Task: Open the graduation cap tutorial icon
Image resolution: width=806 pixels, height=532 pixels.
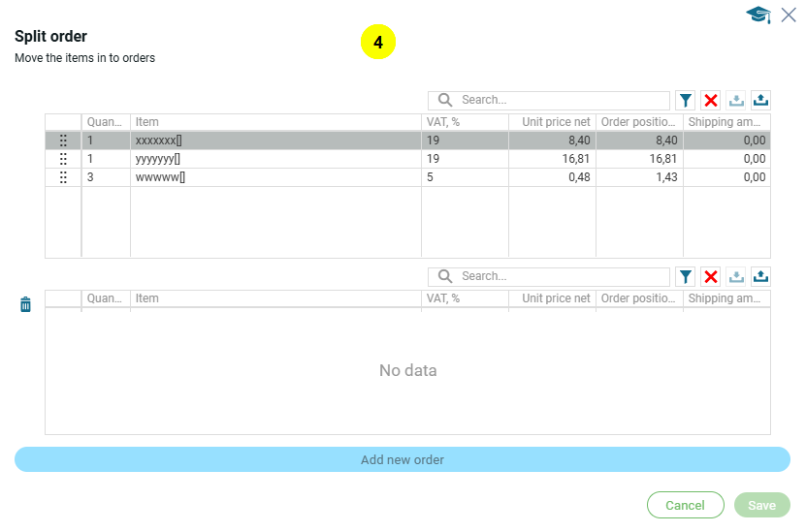Action: (758, 15)
